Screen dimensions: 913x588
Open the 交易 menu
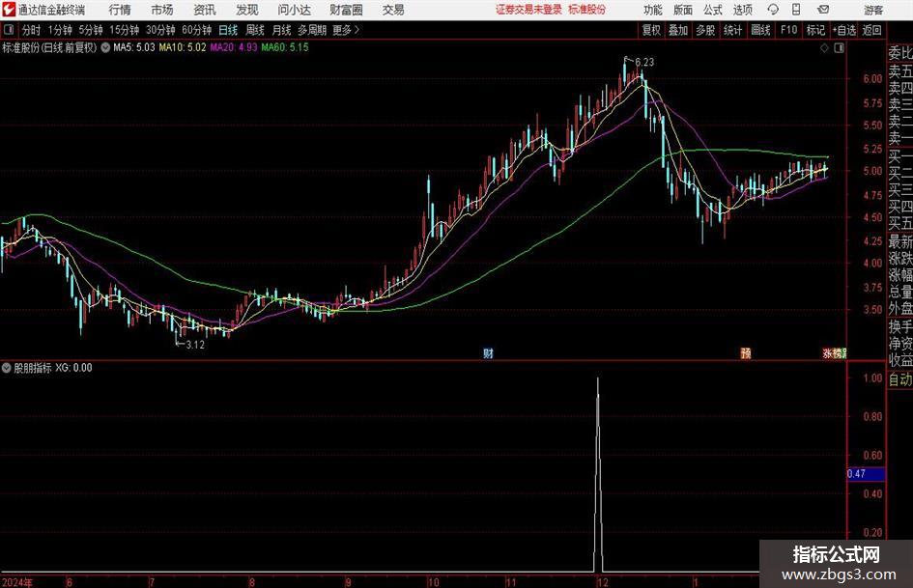pyautogui.click(x=393, y=10)
